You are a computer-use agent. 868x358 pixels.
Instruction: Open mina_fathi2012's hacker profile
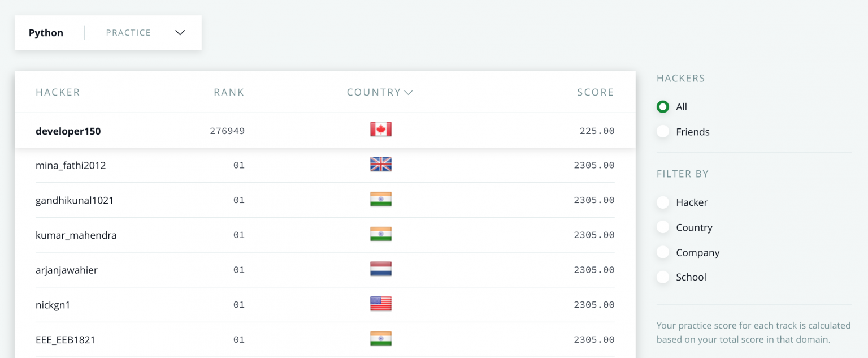coord(71,165)
